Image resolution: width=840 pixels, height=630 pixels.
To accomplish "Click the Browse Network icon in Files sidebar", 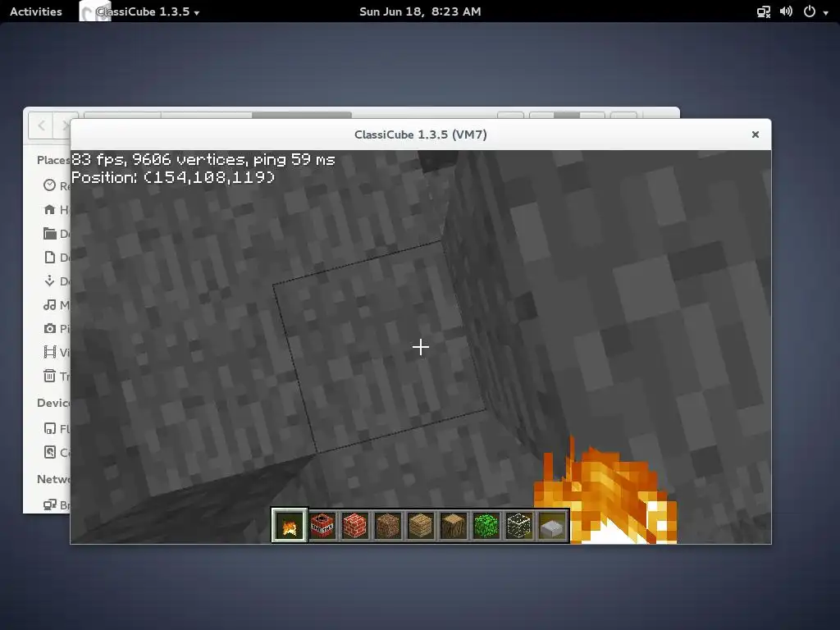I will [x=50, y=504].
